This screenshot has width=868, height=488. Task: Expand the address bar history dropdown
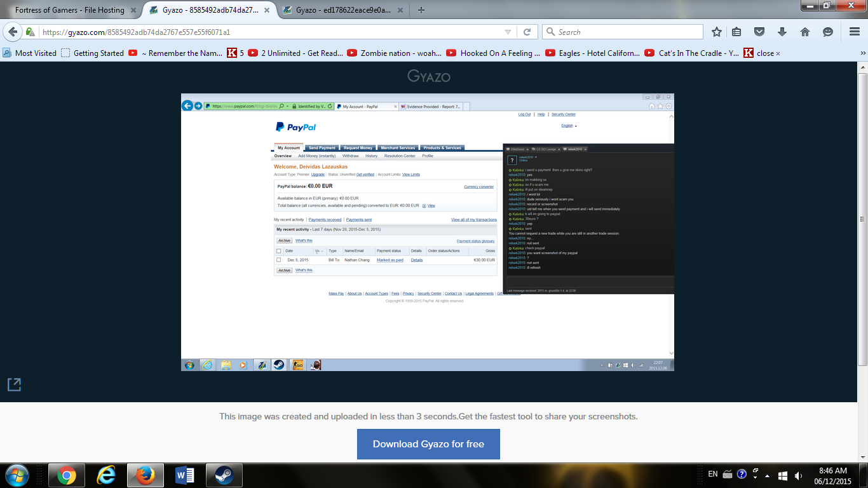508,32
